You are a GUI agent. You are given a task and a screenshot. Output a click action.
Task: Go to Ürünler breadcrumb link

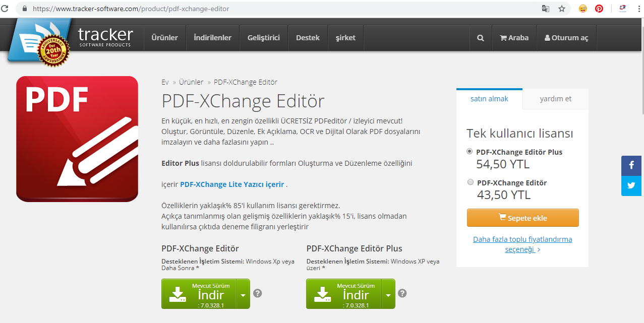(191, 82)
